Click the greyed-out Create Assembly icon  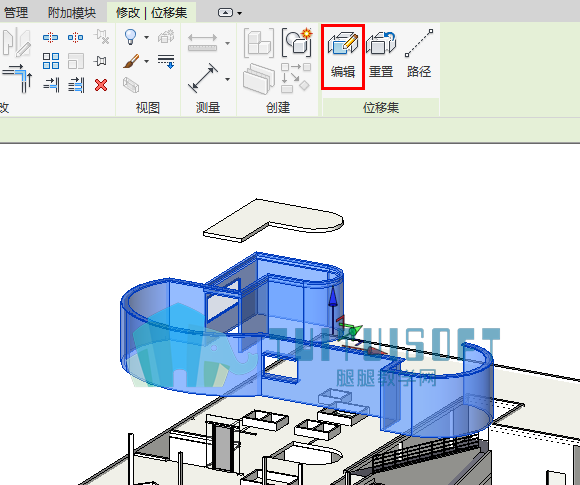point(259,43)
